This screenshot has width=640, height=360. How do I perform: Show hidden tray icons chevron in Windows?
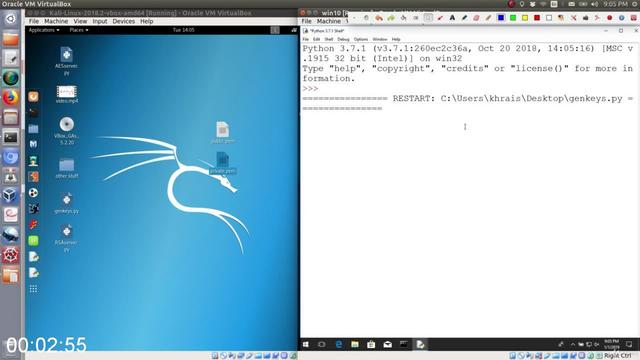click(x=573, y=345)
